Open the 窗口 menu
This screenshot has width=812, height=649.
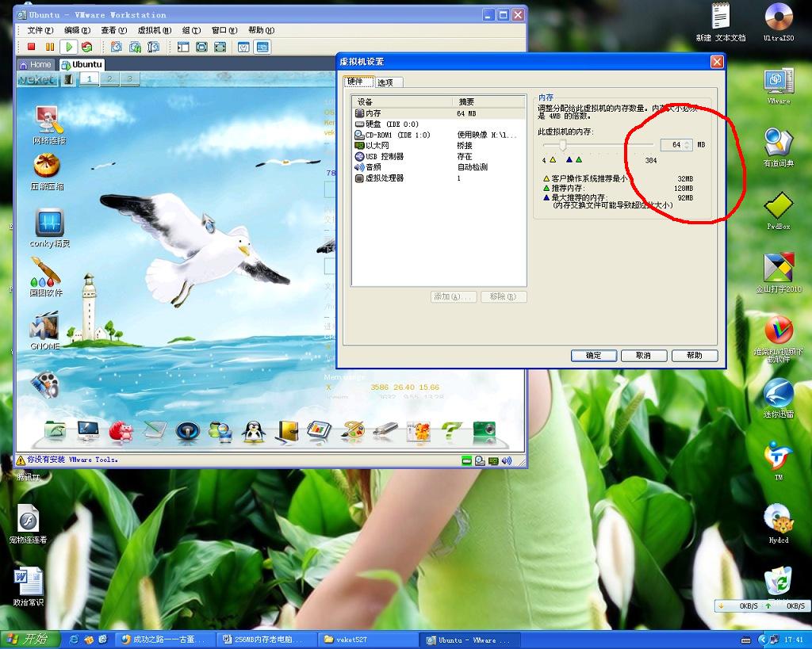(x=224, y=31)
